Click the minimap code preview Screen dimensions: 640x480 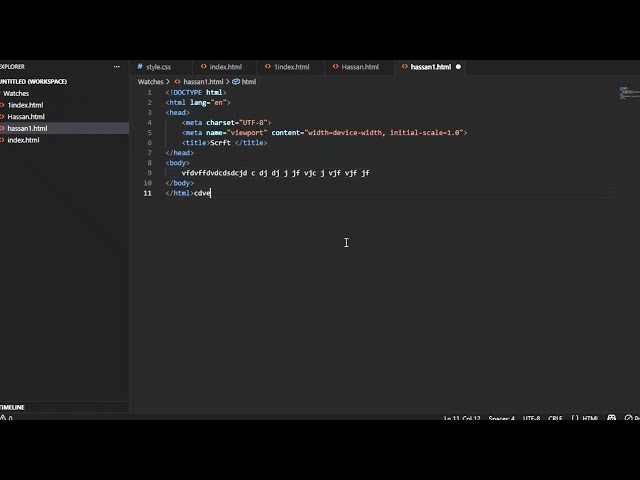point(628,93)
